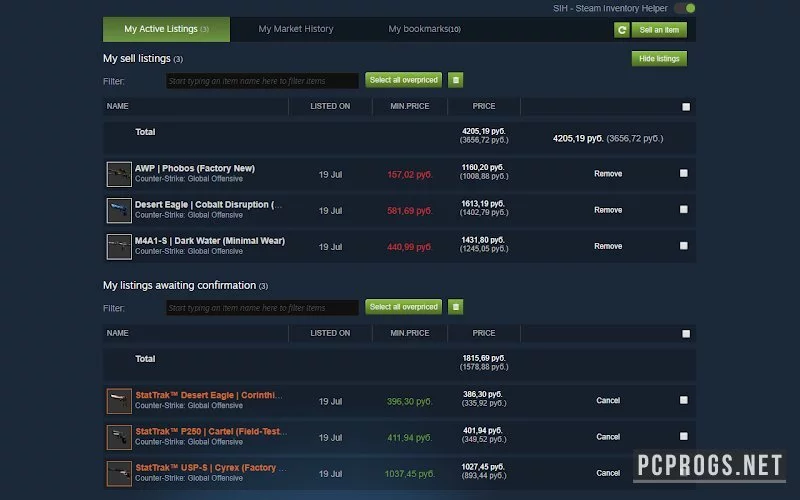Screen dimensions: 800x500
Task: Check the AWP Phobos listing checkbox
Action: [684, 173]
